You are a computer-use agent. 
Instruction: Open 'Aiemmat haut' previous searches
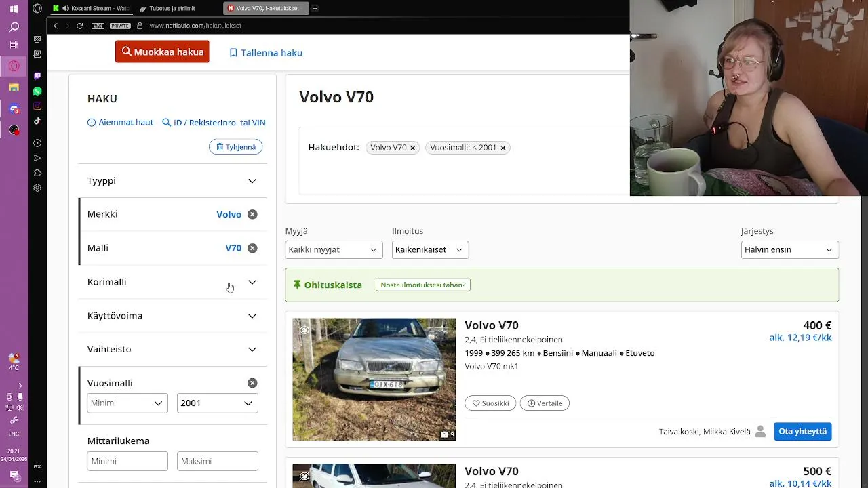point(121,123)
